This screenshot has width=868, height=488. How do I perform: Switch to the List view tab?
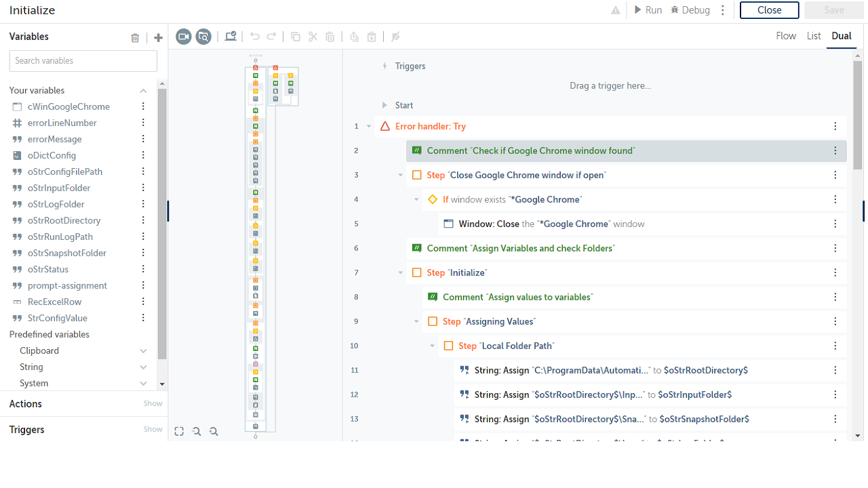click(x=814, y=36)
